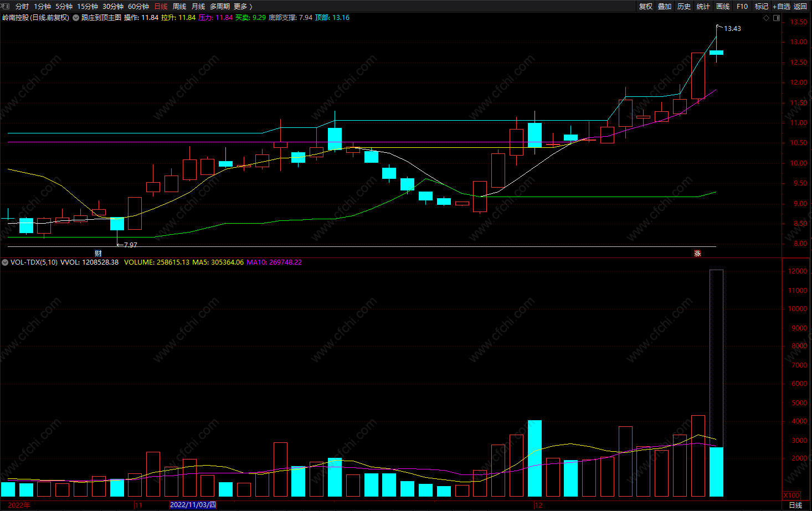Click the 7.97 low price label
Screen dimensions: 812x511
[131, 245]
